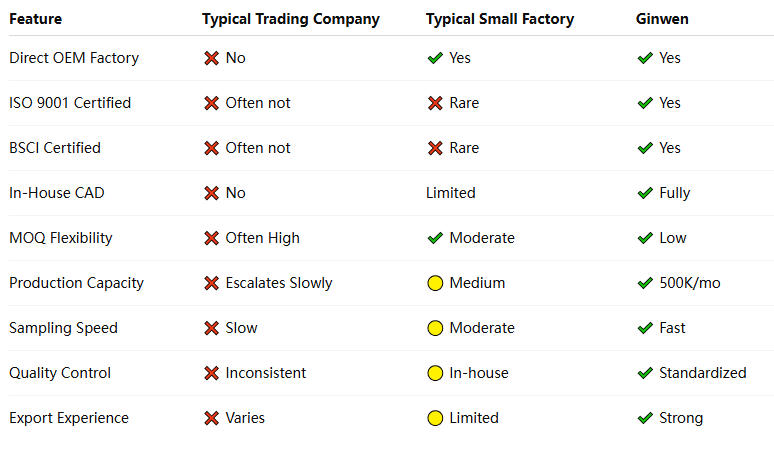Click red X next to Small Factory BSCI Rare
The height and width of the screenshot is (450, 774).
(x=435, y=148)
